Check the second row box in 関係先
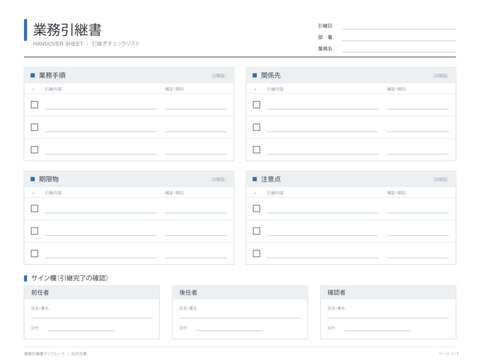Image resolution: width=480 pixels, height=360 pixels. coord(256,127)
